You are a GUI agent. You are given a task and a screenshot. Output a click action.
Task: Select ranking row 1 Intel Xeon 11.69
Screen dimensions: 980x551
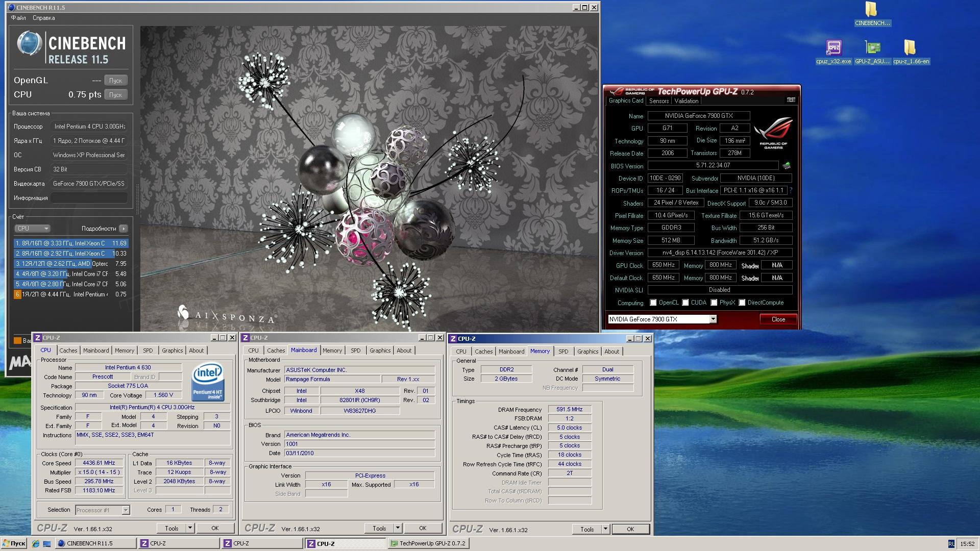71,243
